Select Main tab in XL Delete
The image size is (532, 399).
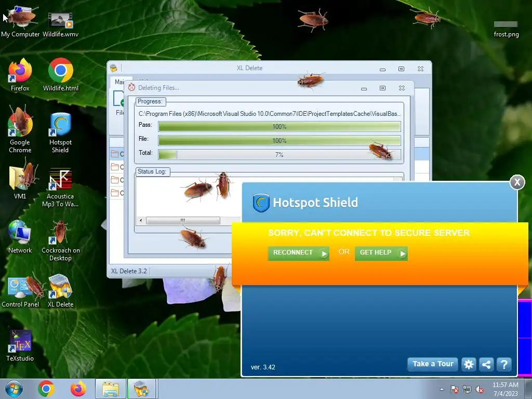click(119, 82)
